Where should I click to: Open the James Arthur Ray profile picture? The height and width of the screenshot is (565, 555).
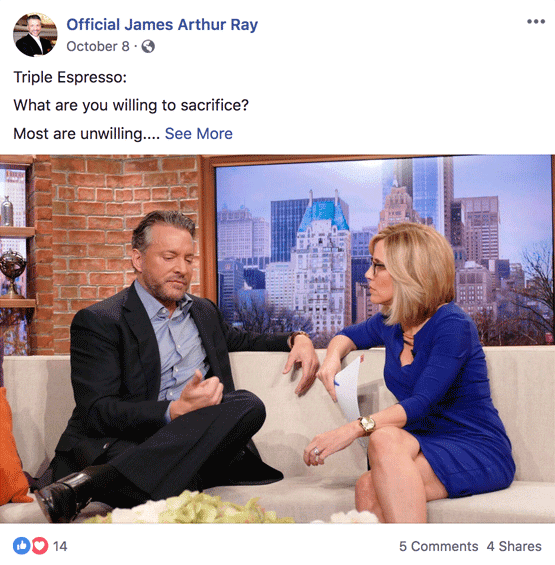click(35, 35)
